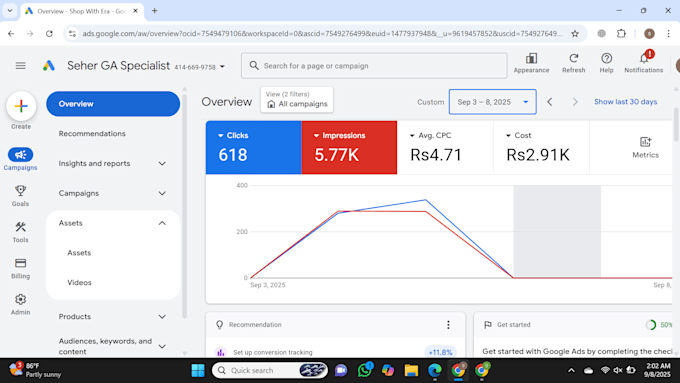Open the Help menu
Image resolution: width=680 pixels, height=383 pixels.
pos(606,63)
